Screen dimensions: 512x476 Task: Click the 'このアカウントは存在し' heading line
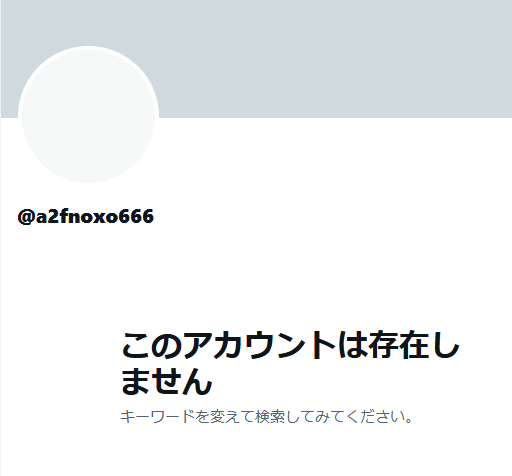(290, 345)
